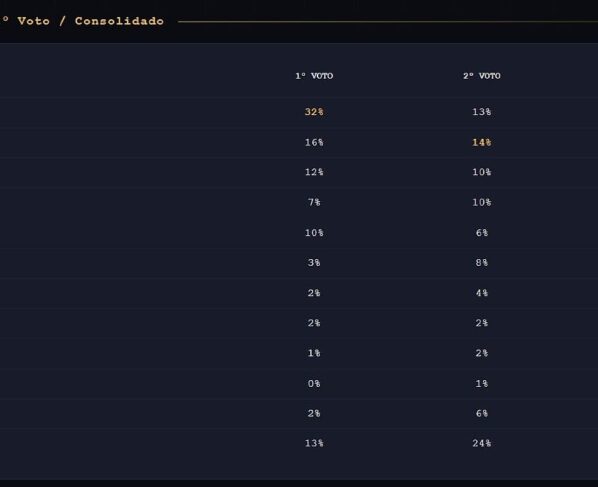Click the 12% cell under 1° VOTO
Screen dimensions: 598x487
(314, 172)
